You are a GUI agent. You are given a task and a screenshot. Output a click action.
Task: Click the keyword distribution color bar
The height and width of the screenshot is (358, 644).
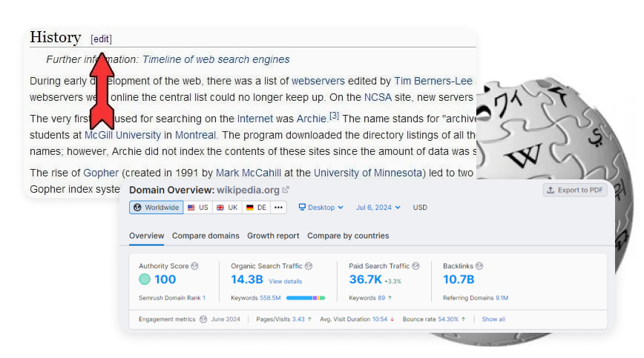[x=306, y=298]
